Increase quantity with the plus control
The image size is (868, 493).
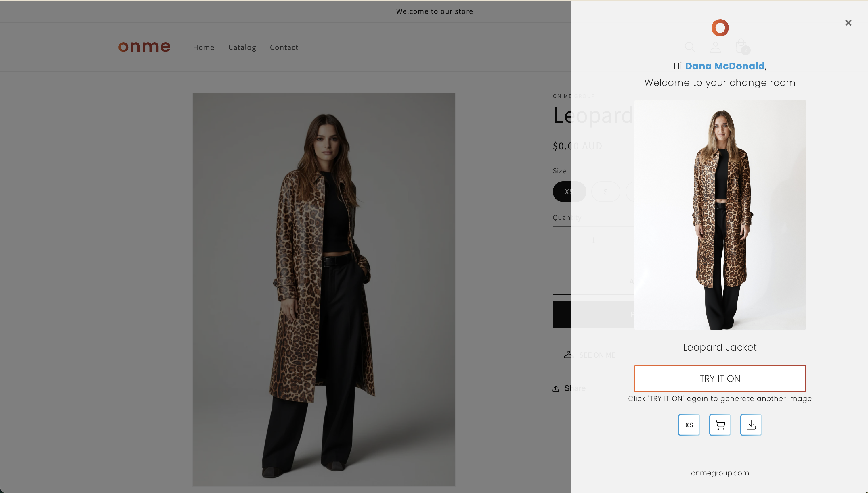621,240
